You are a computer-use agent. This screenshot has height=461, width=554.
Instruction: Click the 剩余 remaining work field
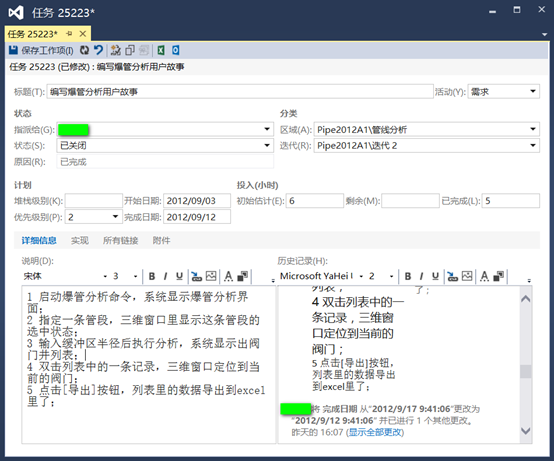click(x=410, y=201)
